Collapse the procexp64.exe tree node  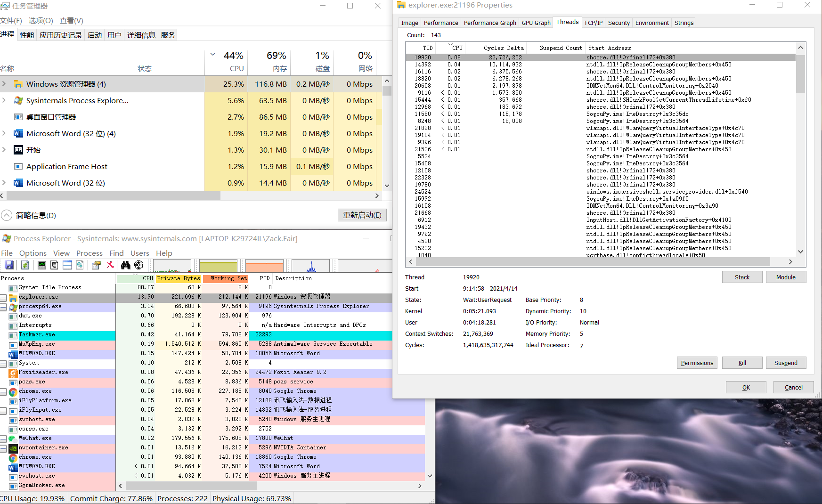coord(3,307)
